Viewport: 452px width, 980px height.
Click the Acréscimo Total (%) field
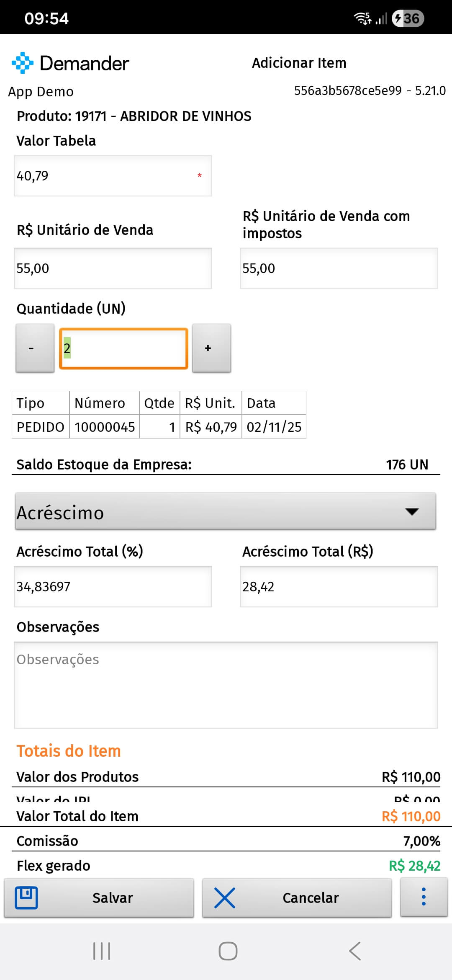point(113,586)
